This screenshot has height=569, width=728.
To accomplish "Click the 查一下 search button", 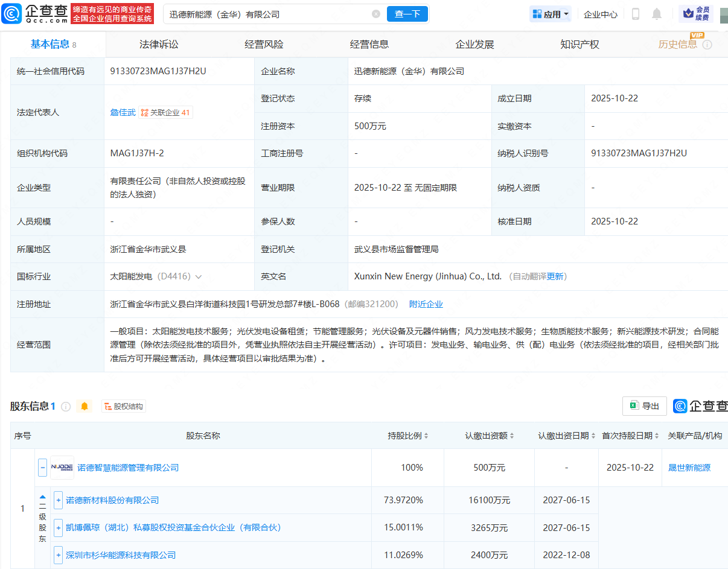I will tap(407, 13).
